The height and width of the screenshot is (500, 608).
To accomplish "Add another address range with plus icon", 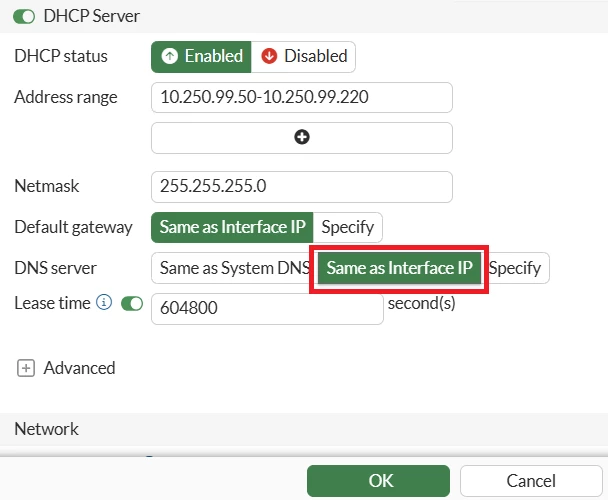I will click(302, 137).
